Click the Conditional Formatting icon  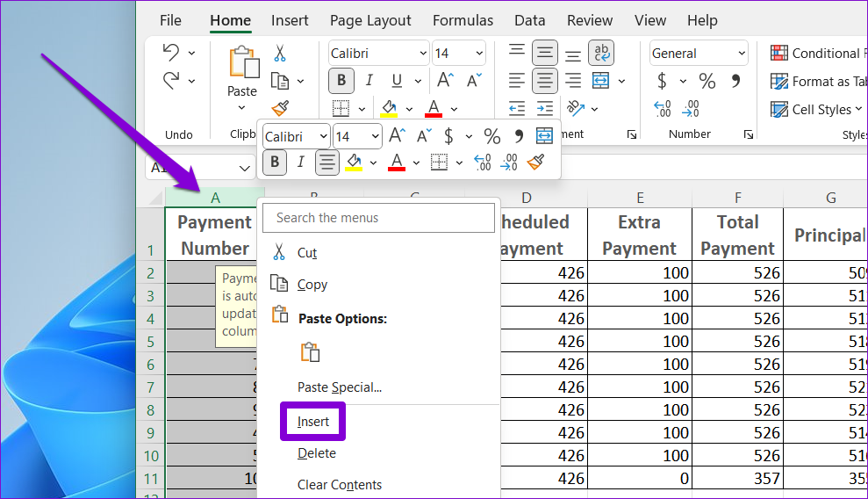[778, 54]
